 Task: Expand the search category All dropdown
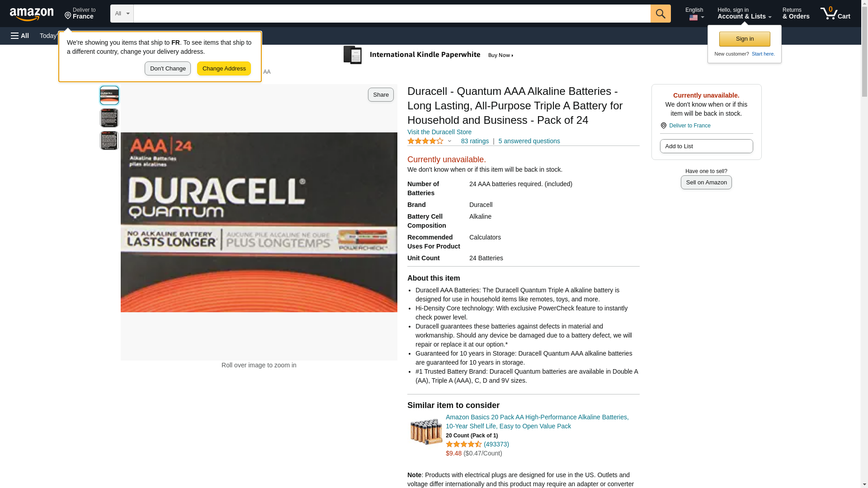tap(122, 14)
